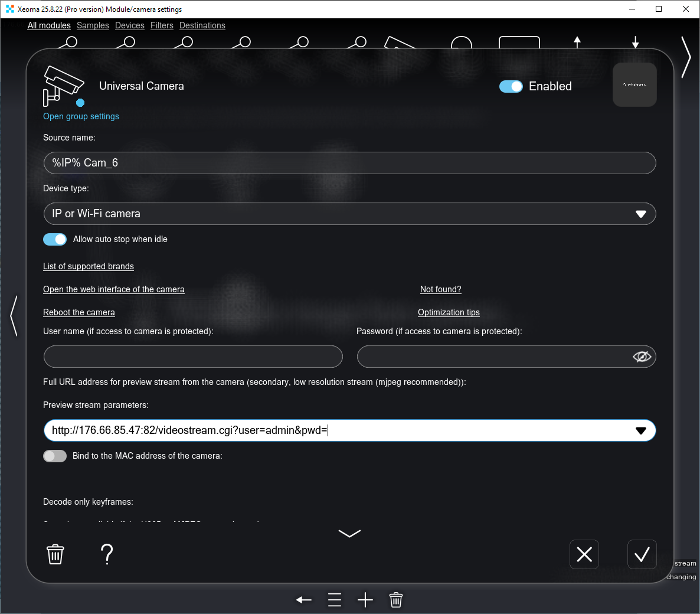Image resolution: width=700 pixels, height=614 pixels.
Task: Expand the preview stream URL dropdown arrow
Action: tap(640, 430)
